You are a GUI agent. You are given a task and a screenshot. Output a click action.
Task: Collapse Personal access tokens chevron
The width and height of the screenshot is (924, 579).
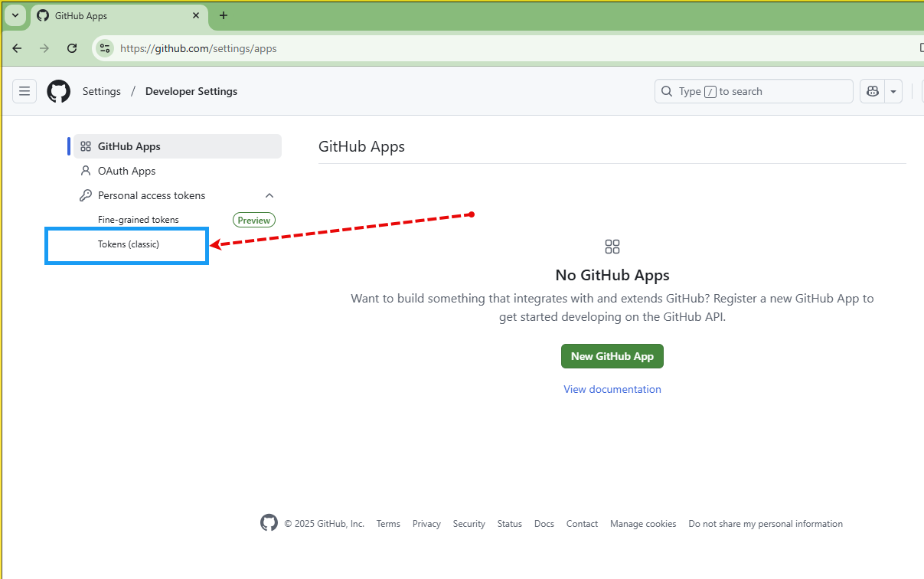[269, 195]
